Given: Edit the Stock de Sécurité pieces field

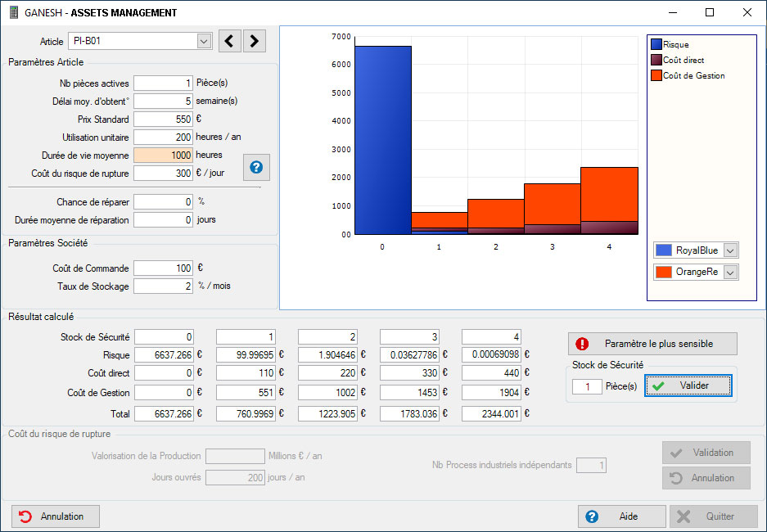Looking at the screenshot, I should (x=587, y=385).
